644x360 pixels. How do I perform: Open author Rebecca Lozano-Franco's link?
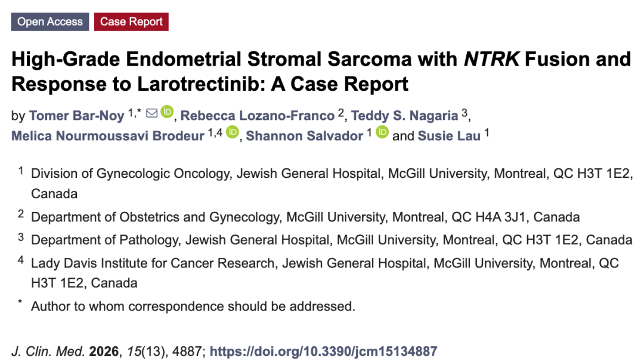[x=258, y=116]
